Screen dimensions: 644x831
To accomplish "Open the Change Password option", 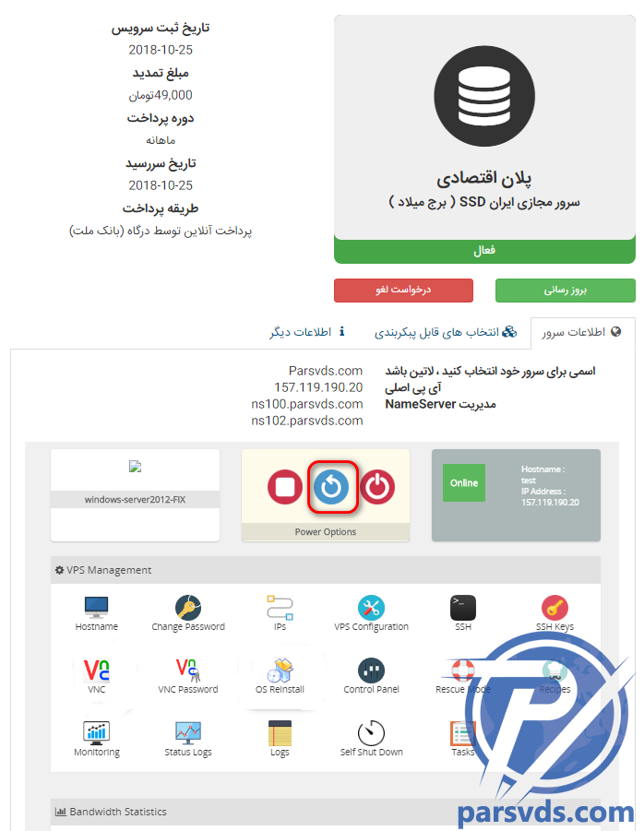I will click(x=188, y=608).
